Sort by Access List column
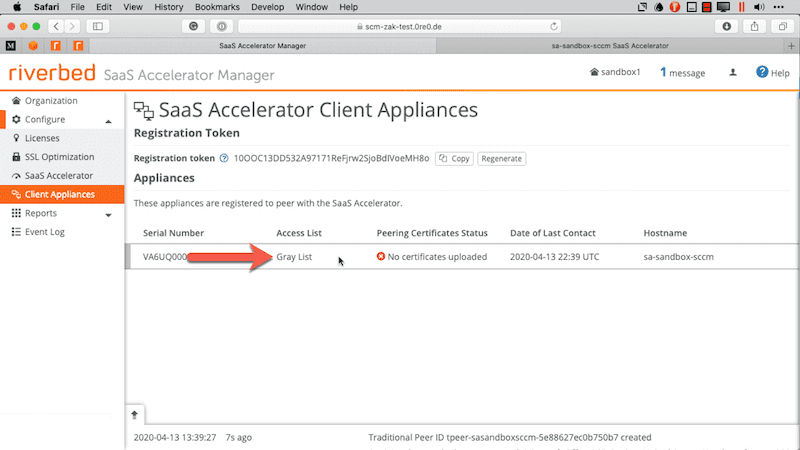The width and height of the screenshot is (800, 450). coord(299,233)
